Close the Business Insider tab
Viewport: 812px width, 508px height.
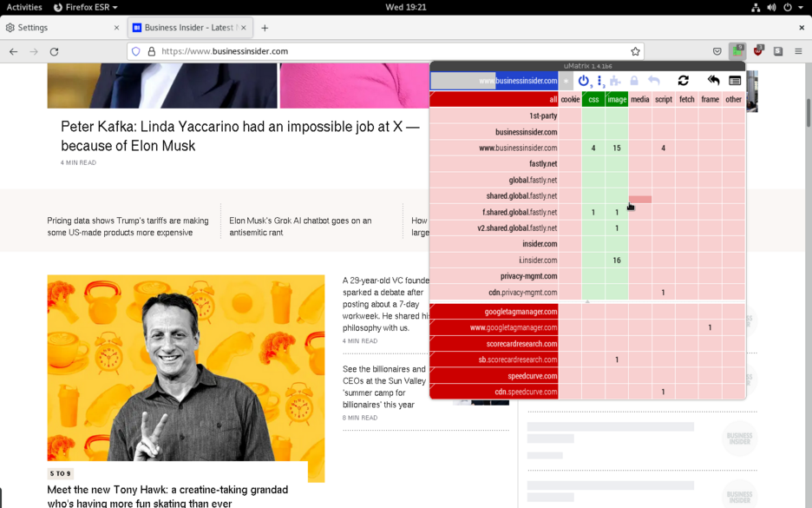tap(244, 28)
